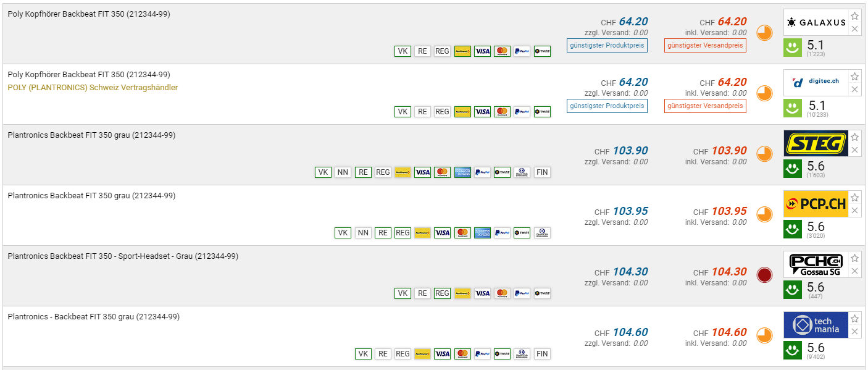Click the TWINT icon in Galaxus row

[x=542, y=51]
